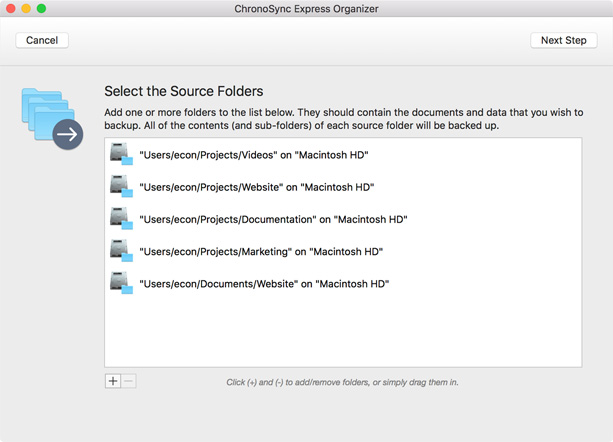Click the drive icon beside Marketing entry

click(121, 251)
